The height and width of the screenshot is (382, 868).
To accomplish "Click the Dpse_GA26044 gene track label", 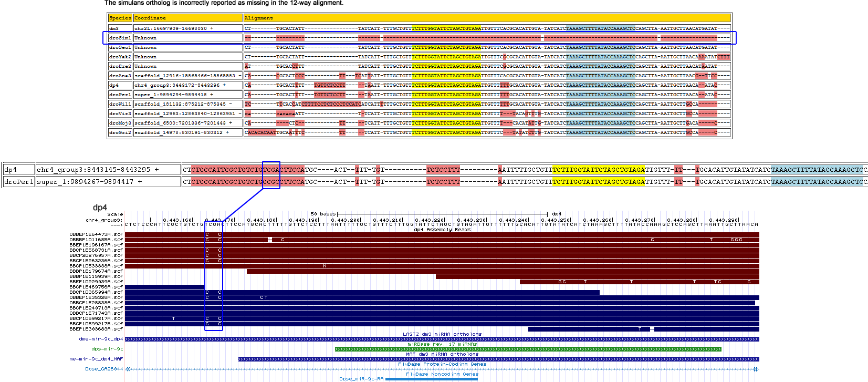I will point(104,369).
